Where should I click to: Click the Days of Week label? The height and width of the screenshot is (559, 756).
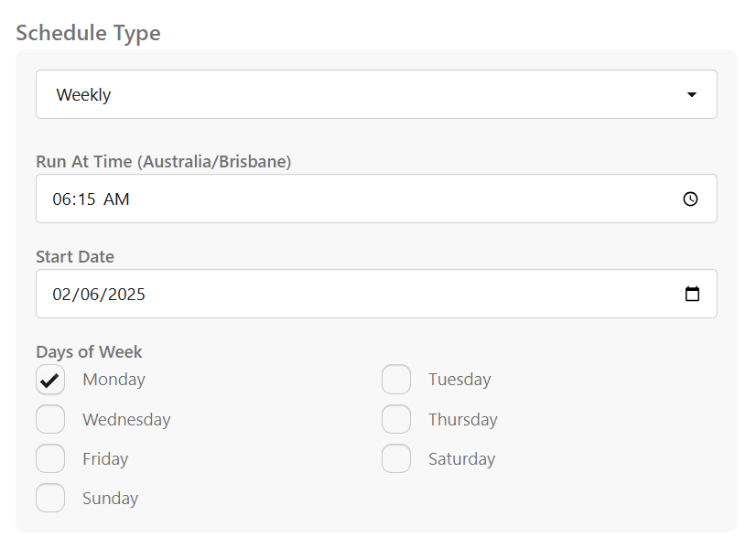89,351
